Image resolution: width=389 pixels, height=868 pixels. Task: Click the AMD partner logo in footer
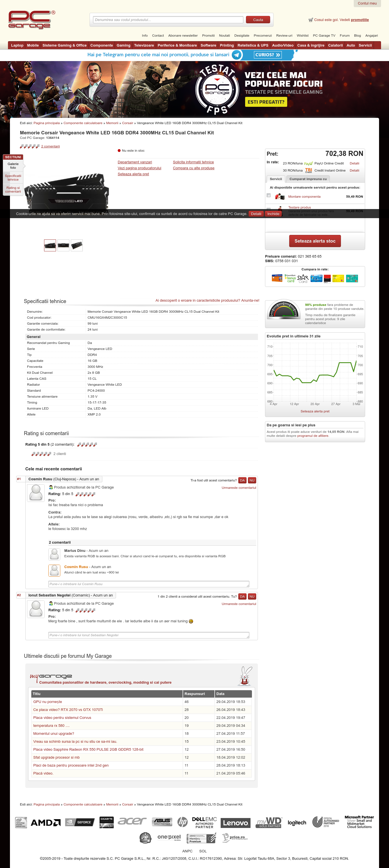[45, 823]
